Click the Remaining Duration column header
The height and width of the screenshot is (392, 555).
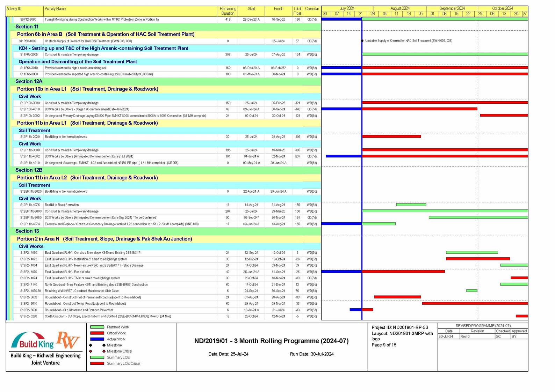point(228,11)
